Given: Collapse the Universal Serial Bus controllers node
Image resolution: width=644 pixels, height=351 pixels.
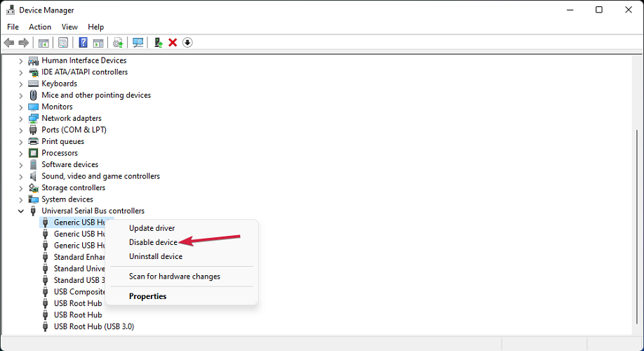Looking at the screenshot, I should click(x=21, y=211).
